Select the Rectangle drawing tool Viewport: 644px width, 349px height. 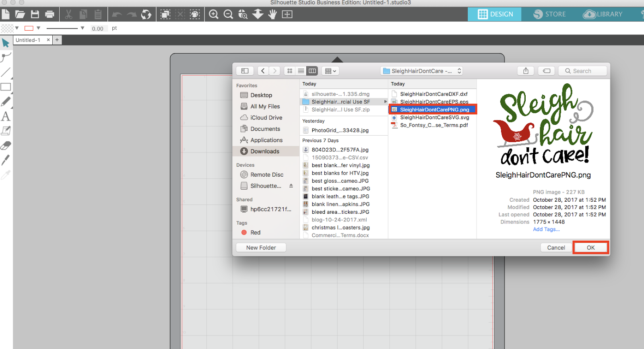(x=6, y=87)
